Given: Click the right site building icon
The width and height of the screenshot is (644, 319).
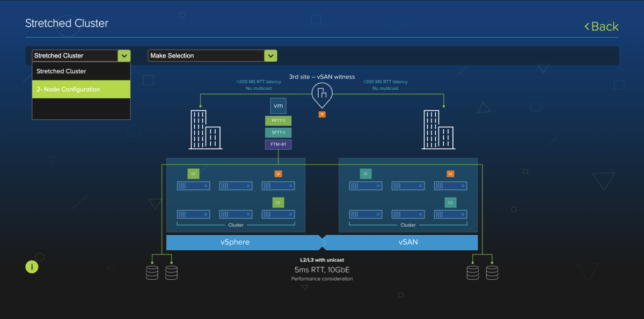Looking at the screenshot, I should pos(438,129).
